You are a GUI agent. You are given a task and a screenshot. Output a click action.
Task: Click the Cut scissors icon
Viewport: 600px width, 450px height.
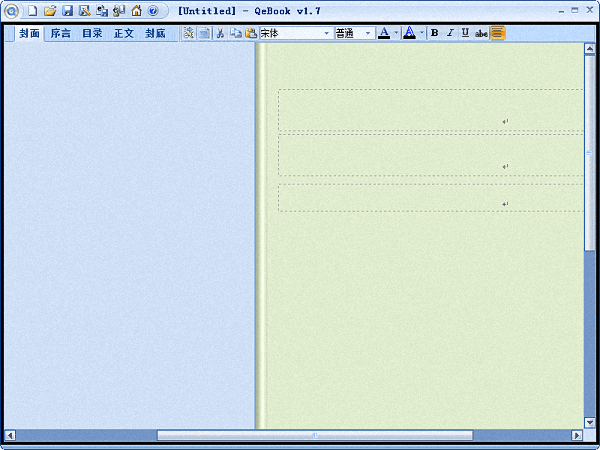(x=220, y=33)
